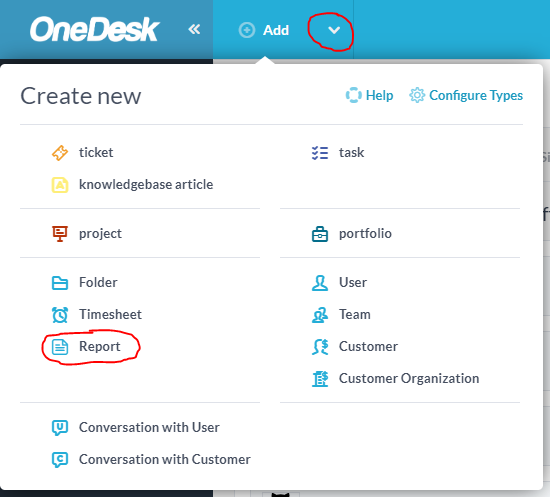Create a new portfolio
The width and height of the screenshot is (550, 497).
(x=365, y=234)
